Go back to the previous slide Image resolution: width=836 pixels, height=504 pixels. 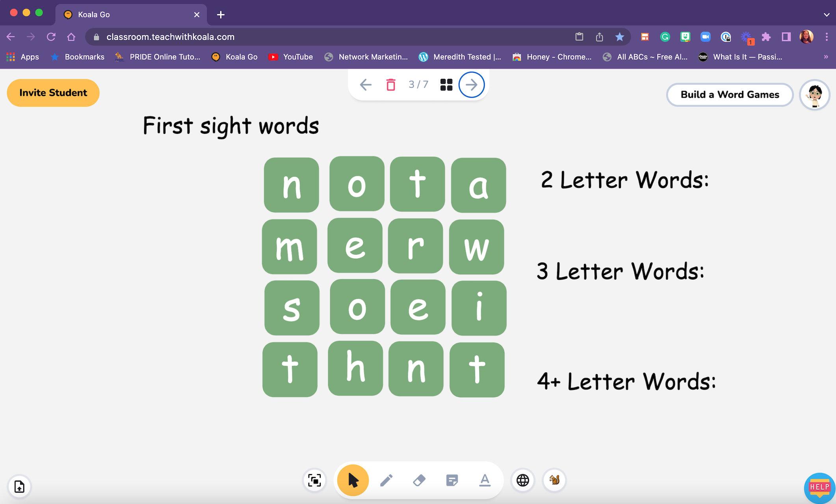365,84
